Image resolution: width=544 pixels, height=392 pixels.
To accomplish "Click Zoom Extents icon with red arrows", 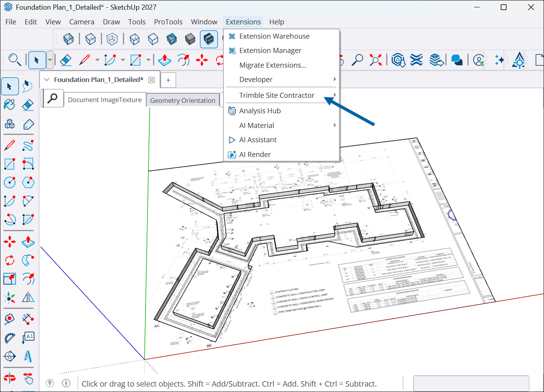I will 375,60.
